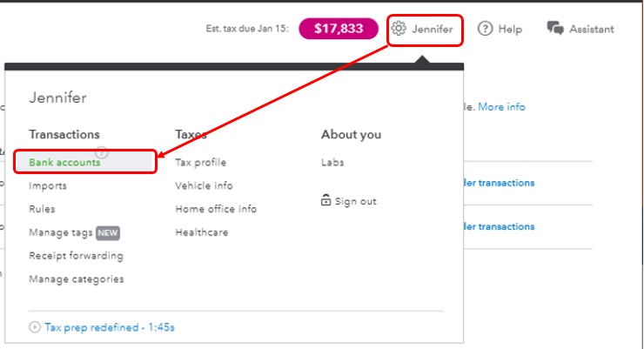Open the Assistant chat bubble icon
Image resolution: width=644 pixels, height=349 pixels.
554,29
